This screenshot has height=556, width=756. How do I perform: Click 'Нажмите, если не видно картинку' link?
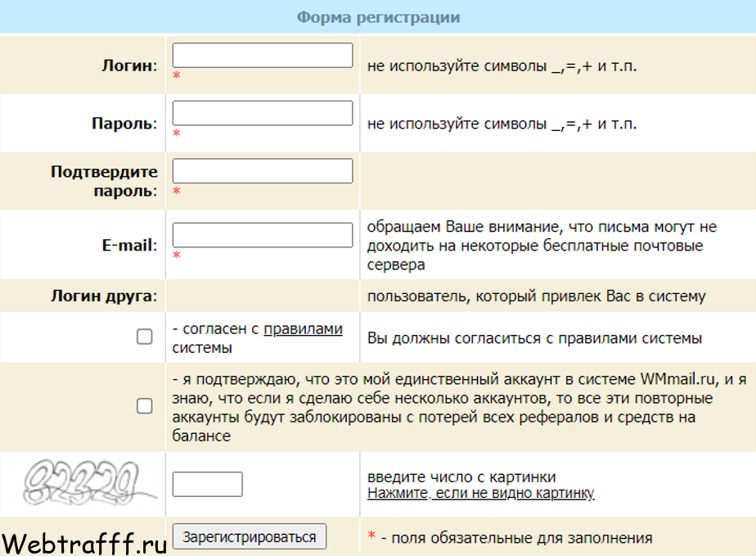[481, 493]
